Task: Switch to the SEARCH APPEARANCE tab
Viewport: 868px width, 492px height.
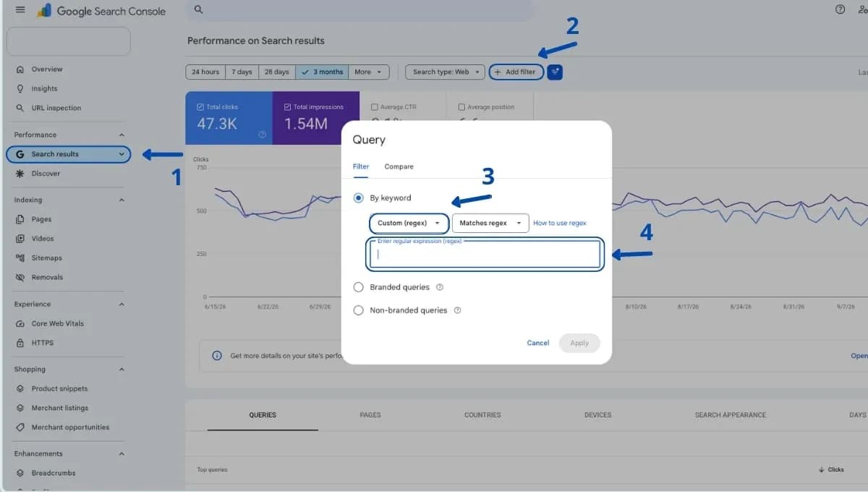Action: (x=730, y=415)
